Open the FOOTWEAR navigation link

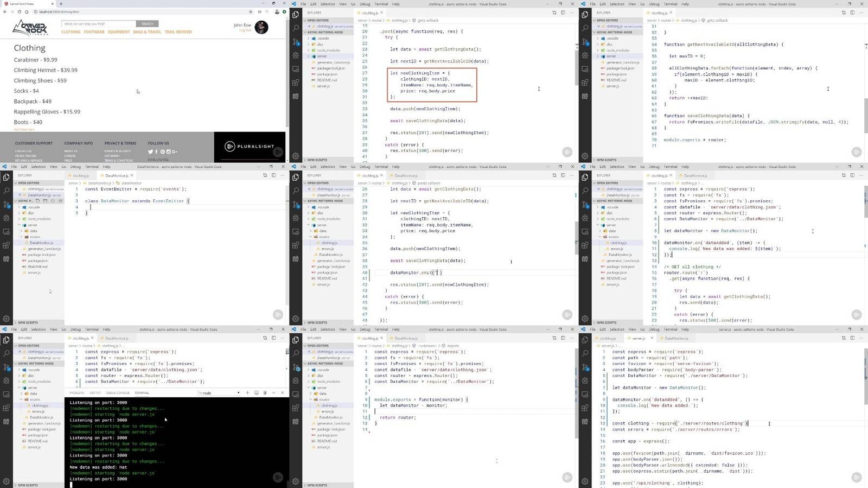tap(94, 32)
